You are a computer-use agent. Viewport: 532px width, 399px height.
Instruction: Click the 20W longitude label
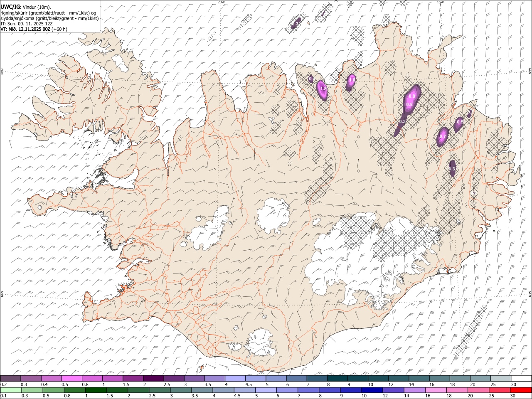[x=221, y=2]
